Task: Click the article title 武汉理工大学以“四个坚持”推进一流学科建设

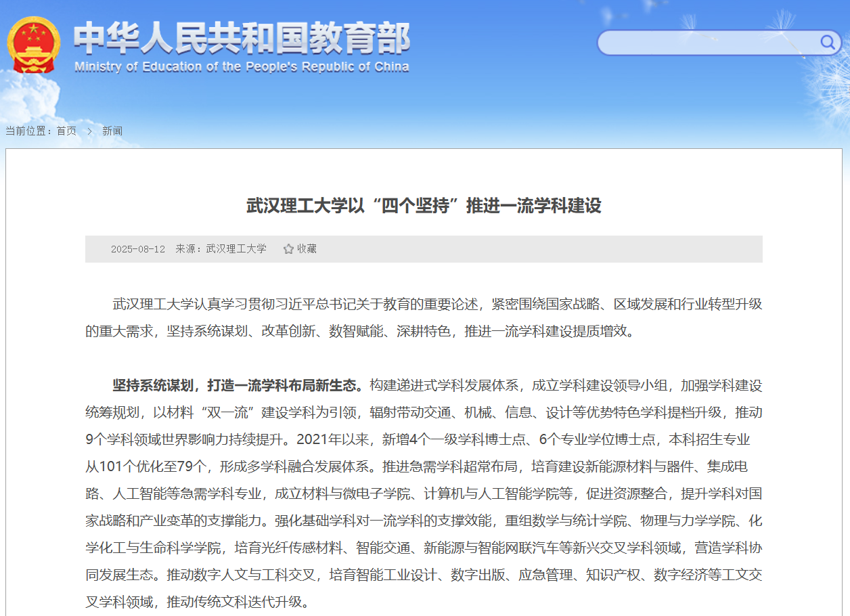Action: [424, 206]
